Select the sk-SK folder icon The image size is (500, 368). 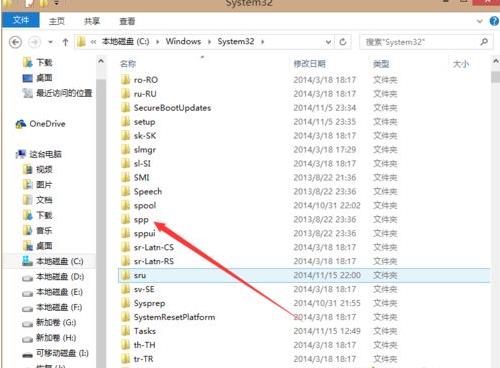coord(125,136)
